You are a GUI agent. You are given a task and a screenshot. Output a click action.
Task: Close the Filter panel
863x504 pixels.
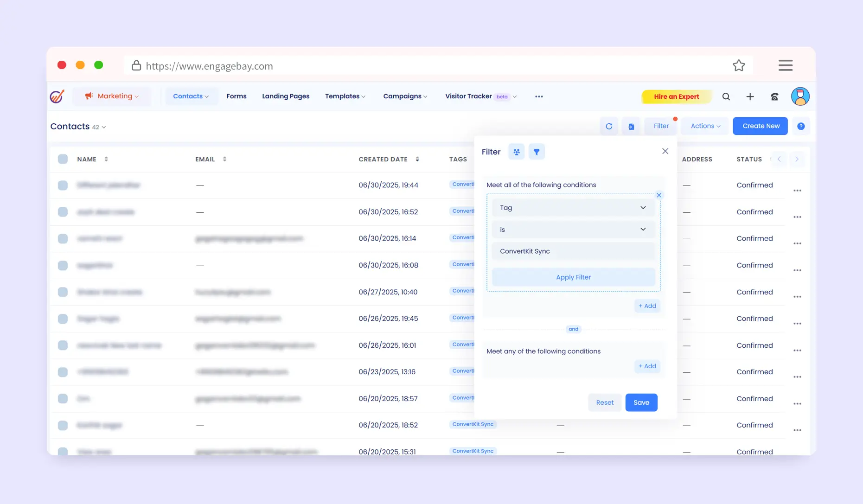click(x=665, y=151)
